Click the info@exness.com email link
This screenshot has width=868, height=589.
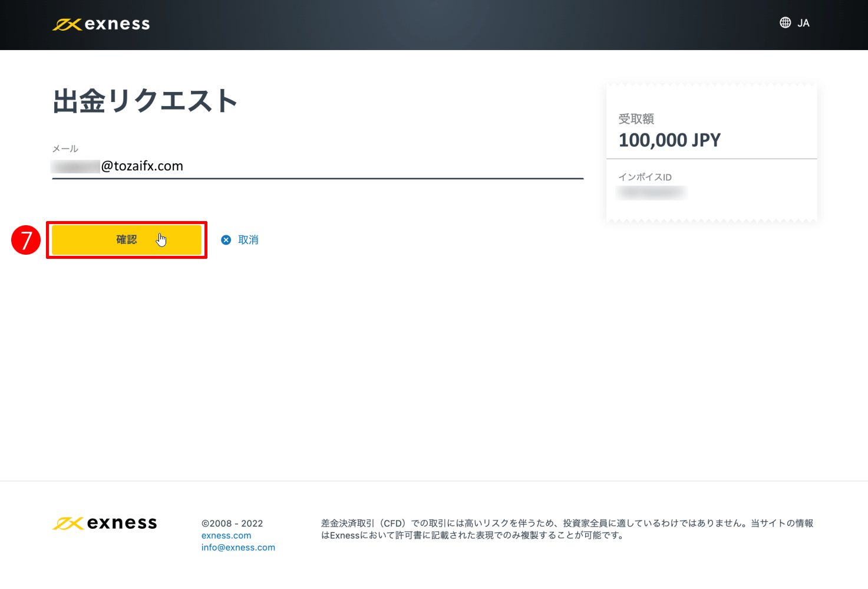238,547
